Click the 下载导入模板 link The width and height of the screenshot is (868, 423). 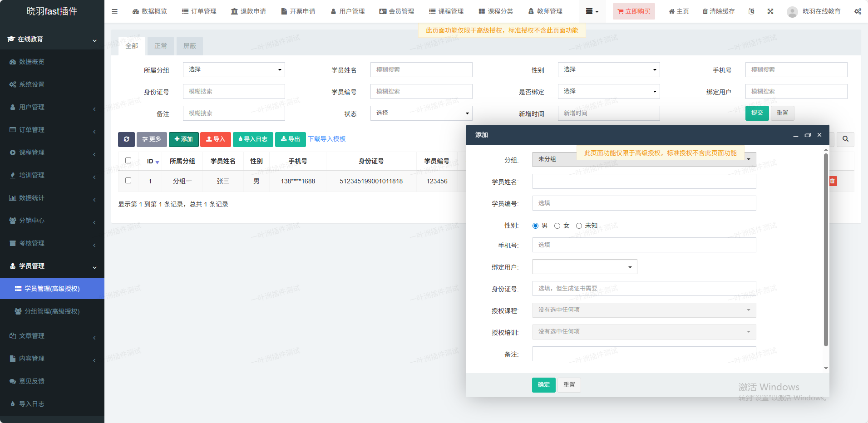[x=327, y=139]
